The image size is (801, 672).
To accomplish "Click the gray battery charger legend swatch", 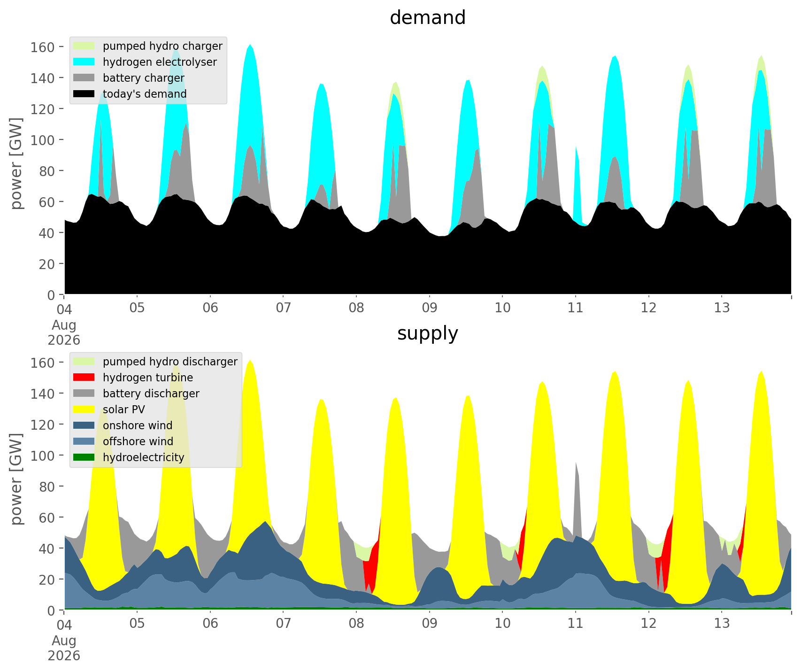I will pos(84,78).
